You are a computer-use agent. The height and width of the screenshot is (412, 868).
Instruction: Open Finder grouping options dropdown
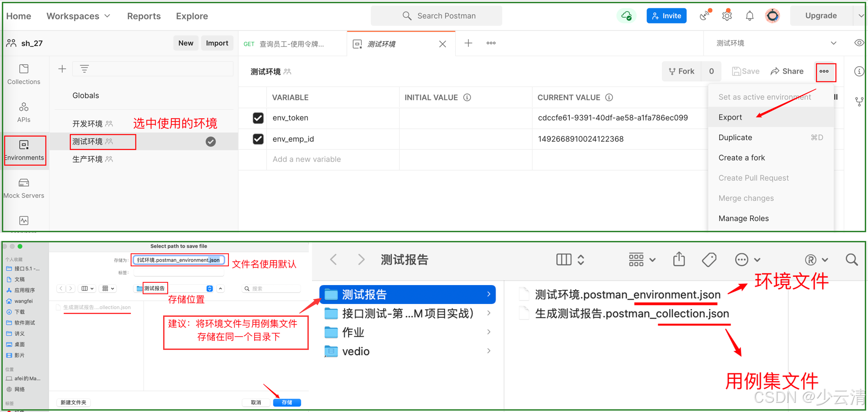click(642, 260)
